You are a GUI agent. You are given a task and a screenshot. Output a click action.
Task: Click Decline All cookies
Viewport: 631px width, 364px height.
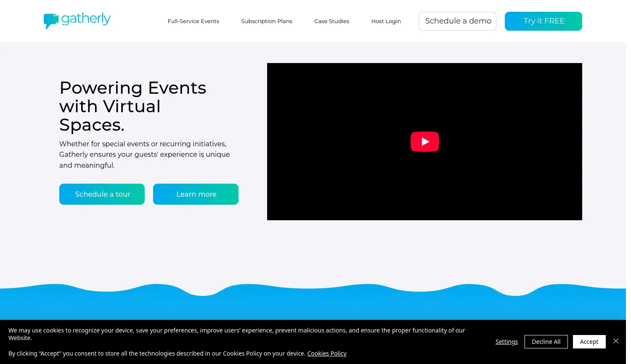(x=546, y=342)
